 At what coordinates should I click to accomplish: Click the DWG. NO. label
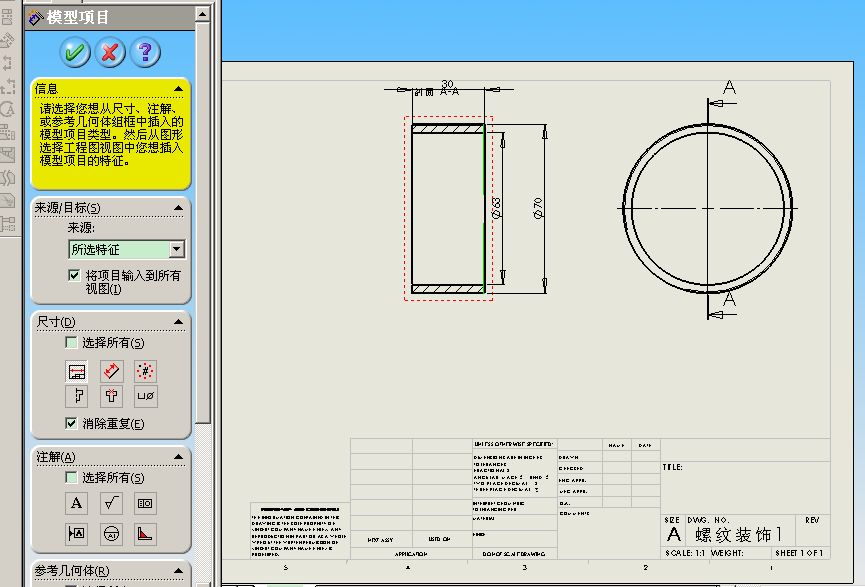[x=708, y=520]
